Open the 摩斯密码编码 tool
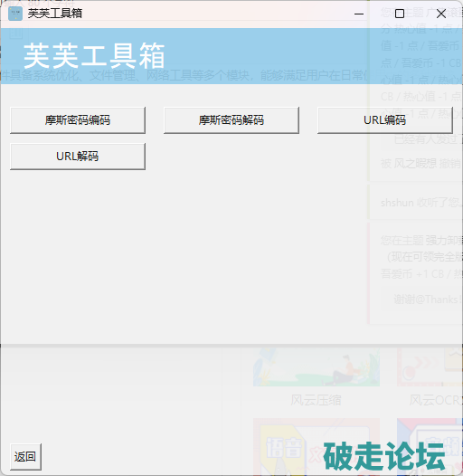This screenshot has width=463, height=476. pos(78,120)
